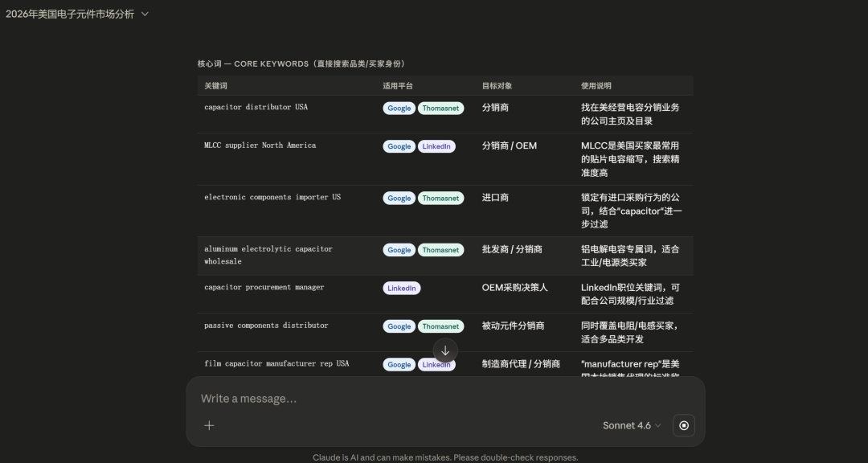
Task: Click Google tag in aluminum electrolytic capacitor row
Action: tap(399, 250)
